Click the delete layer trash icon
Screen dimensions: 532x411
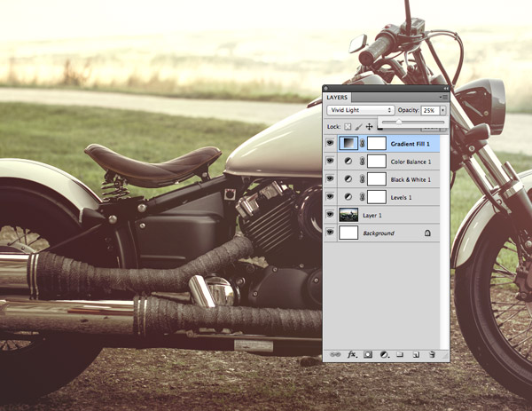tap(432, 353)
